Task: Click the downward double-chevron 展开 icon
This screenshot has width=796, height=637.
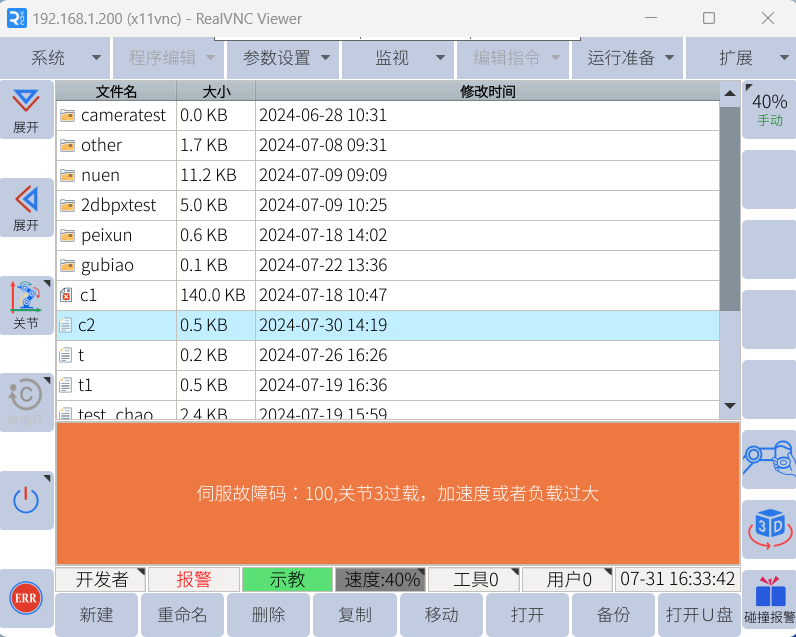Action: tap(26, 110)
